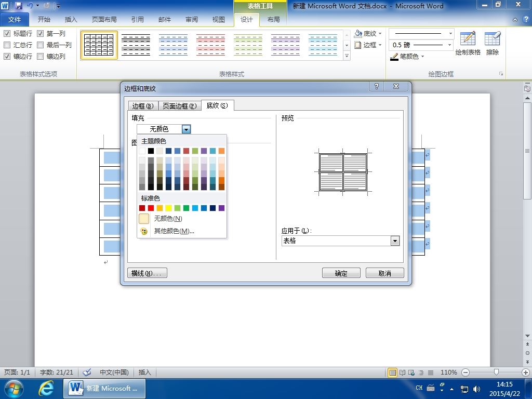Viewport: 532px width, 399px height.
Task: Uncheck the Header Row (标题行) checkbox
Action: tap(7, 34)
